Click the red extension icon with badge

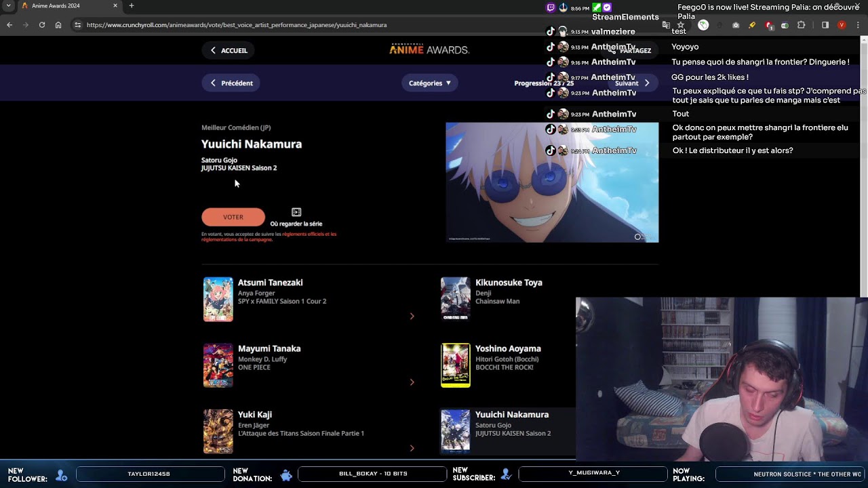pyautogui.click(x=768, y=25)
